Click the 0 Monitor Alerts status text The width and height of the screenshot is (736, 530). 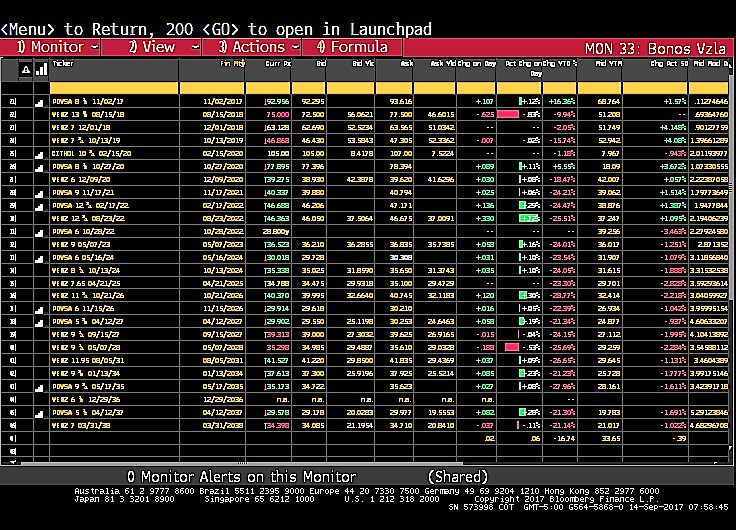[x=241, y=477]
